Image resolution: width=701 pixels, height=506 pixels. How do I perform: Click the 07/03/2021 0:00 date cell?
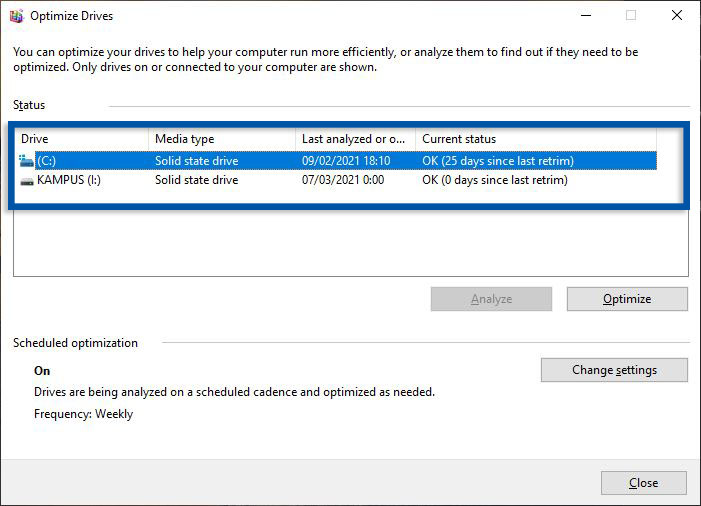pos(342,180)
